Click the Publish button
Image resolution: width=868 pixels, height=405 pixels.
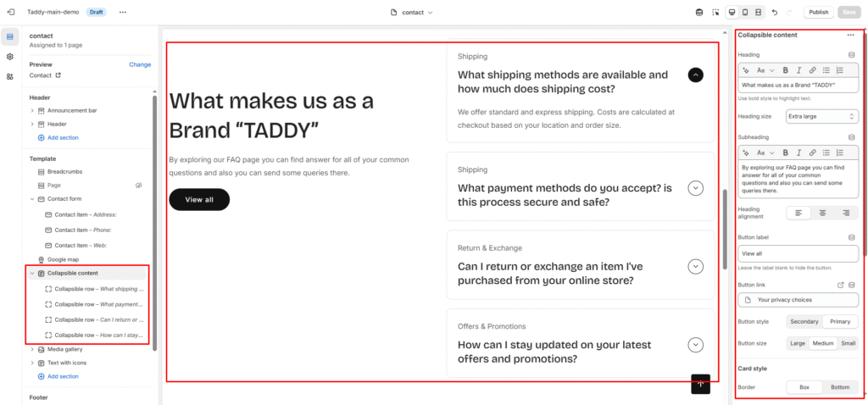click(x=818, y=13)
